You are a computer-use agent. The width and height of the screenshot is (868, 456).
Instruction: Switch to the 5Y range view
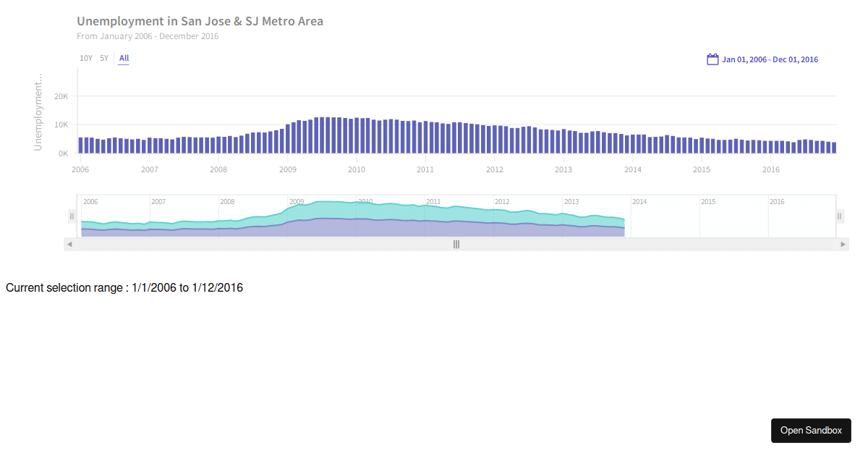103,58
